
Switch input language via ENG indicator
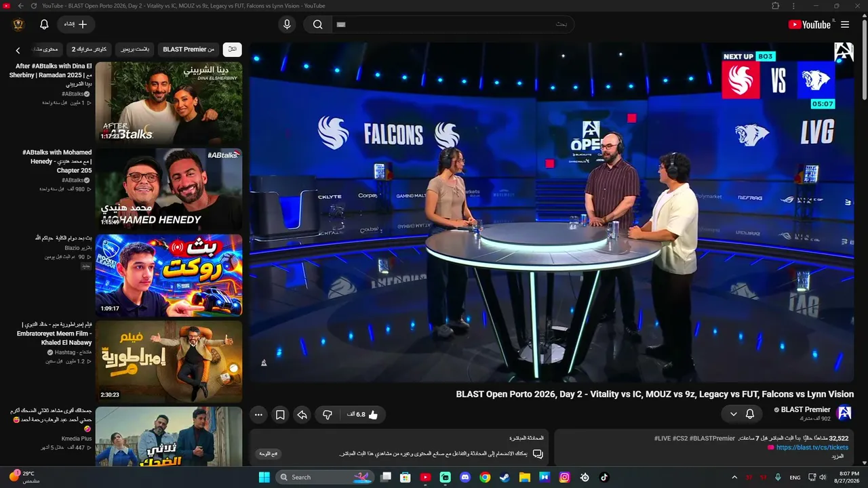(795, 477)
